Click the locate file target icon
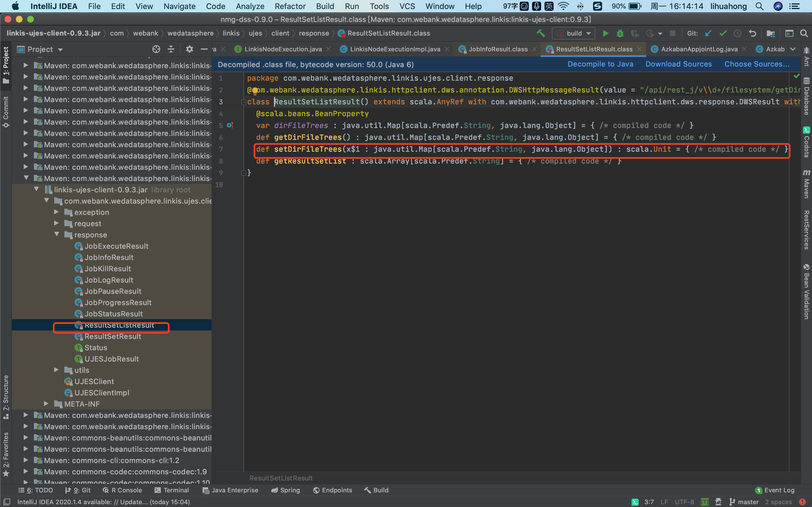The height and width of the screenshot is (507, 812). point(156,49)
